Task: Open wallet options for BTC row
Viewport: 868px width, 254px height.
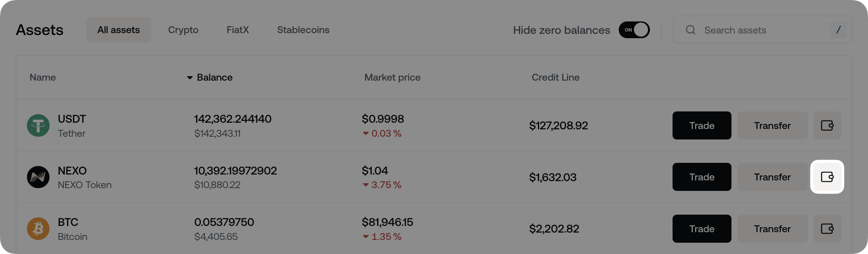Action: [827, 229]
